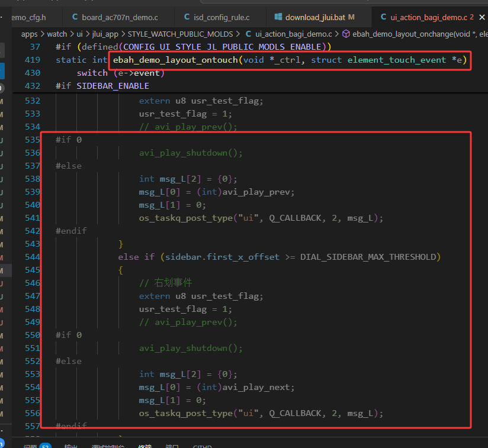
Task: Open the apps breadcrumb segment
Action: pyautogui.click(x=29, y=34)
